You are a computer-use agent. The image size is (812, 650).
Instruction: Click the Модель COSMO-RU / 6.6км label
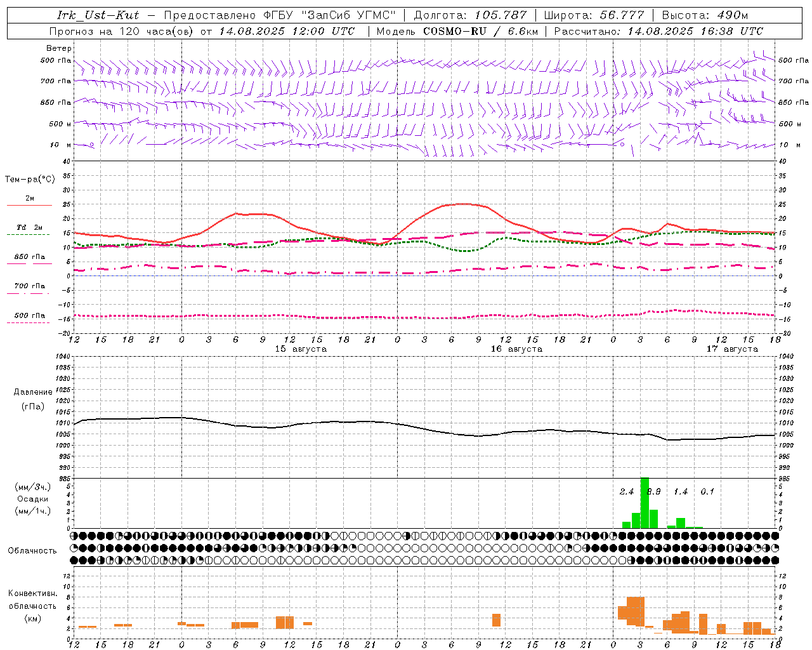pyautogui.click(x=457, y=31)
